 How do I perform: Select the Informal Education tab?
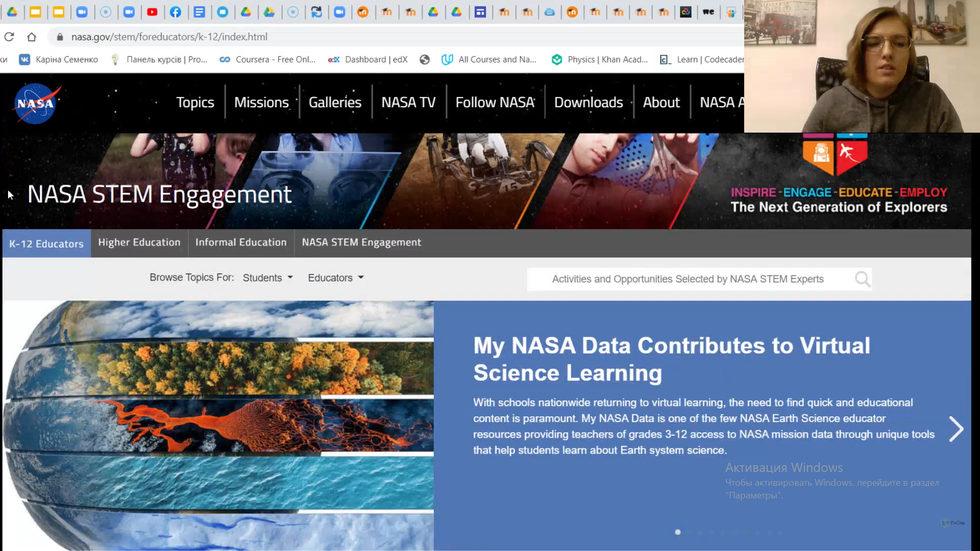coord(241,242)
